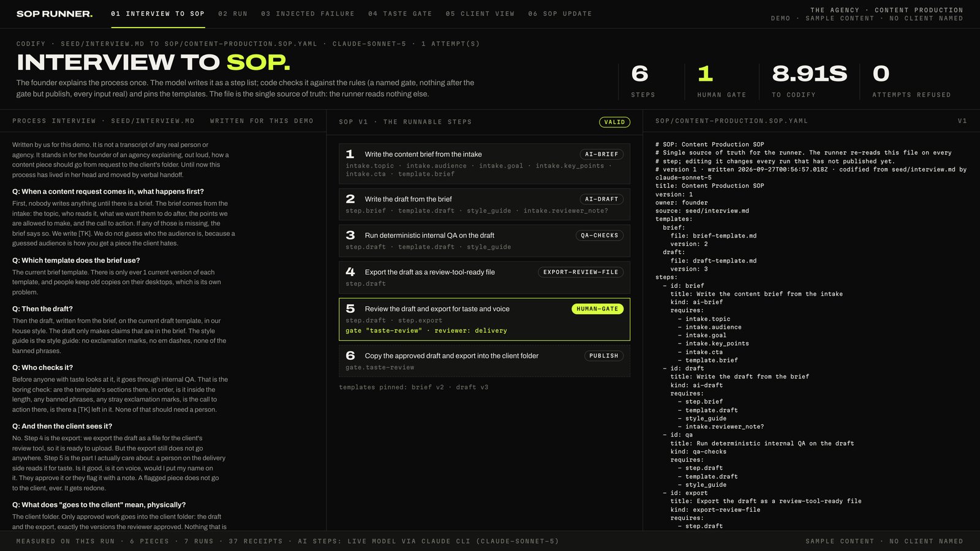Click the gate "taste-review" reviewer line
The image size is (980, 551).
[x=426, y=331]
